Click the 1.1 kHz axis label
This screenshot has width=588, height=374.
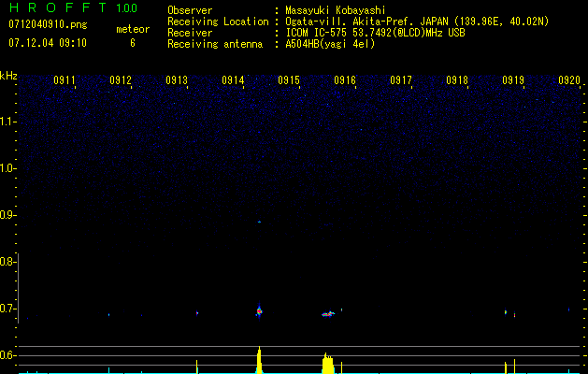pos(7,122)
